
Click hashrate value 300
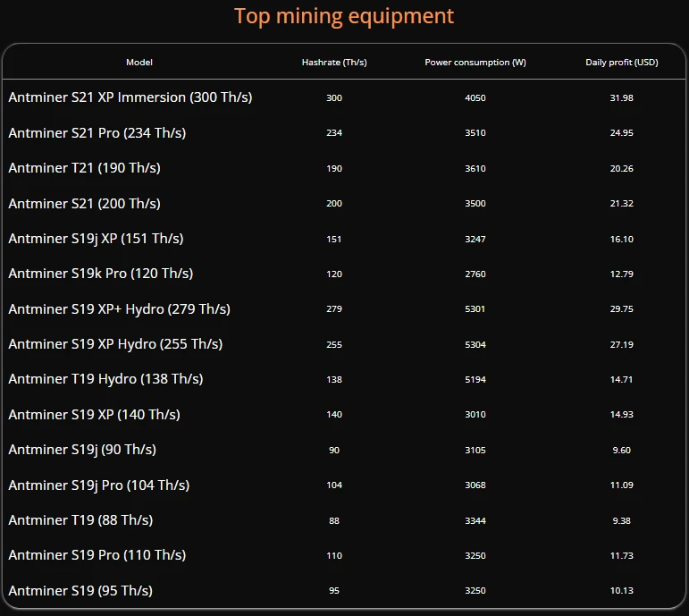point(334,97)
